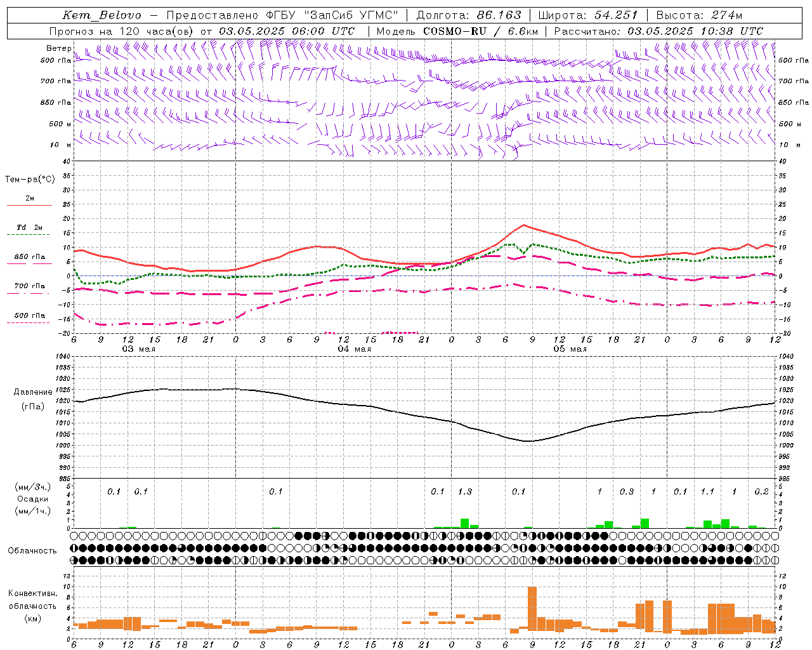Click the Тем-ра(°C) temperature panel label
812x650 pixels.
click(30, 180)
